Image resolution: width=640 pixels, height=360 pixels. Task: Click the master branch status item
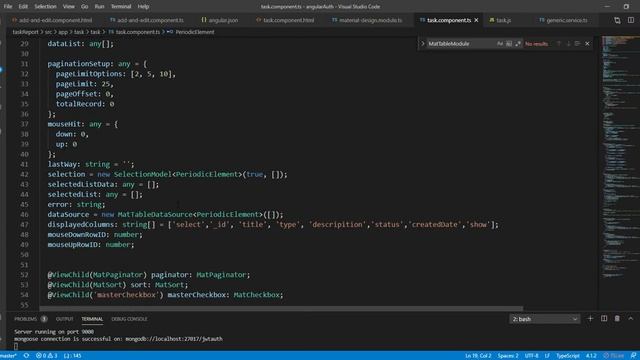8,356
